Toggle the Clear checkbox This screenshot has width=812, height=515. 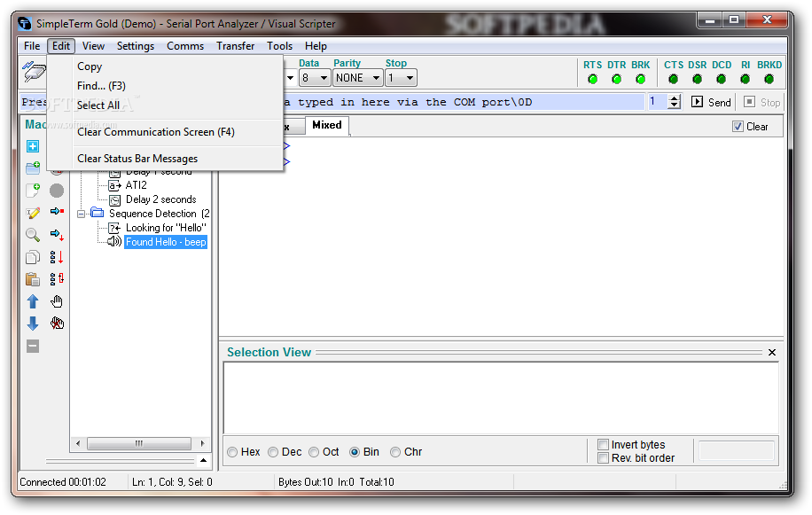pyautogui.click(x=738, y=127)
